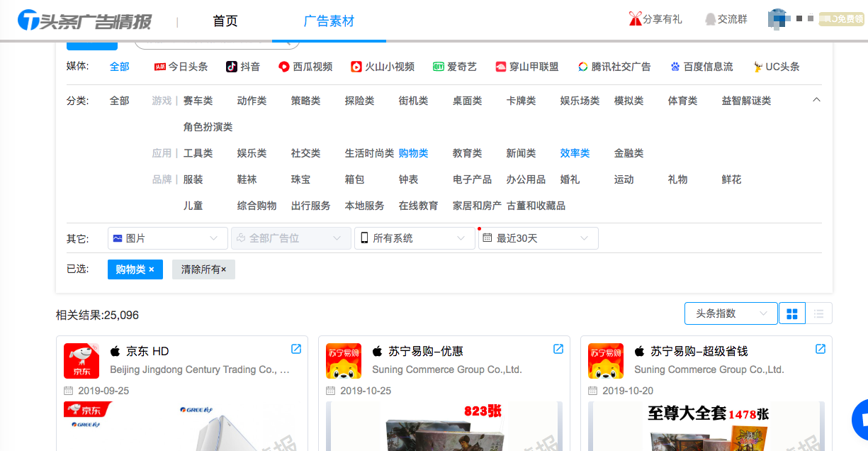Select the 鲜花 brand category
Viewport: 868px width, 451px height.
coord(731,179)
